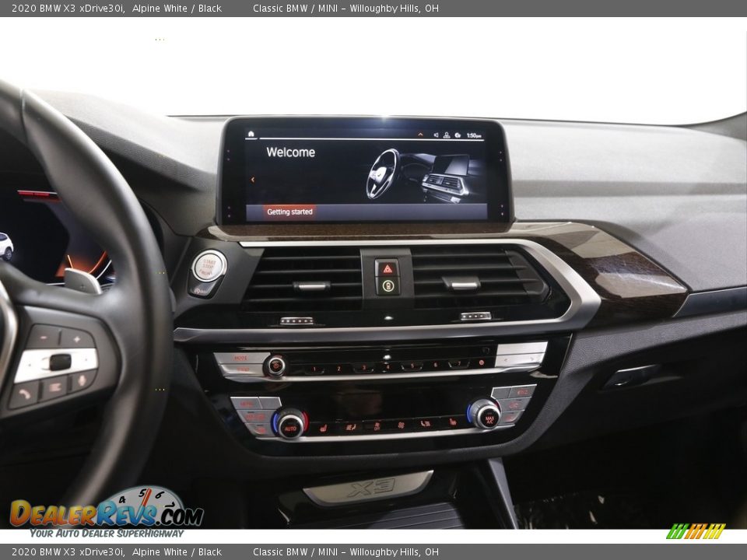Viewport: 747px width, 560px height.
Task: Select radio preset 1
Action: coord(314,369)
